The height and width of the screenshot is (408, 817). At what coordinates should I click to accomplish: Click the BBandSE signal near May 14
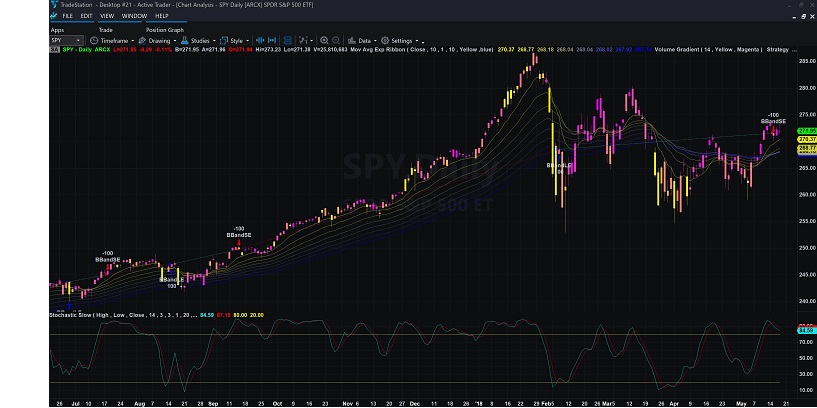(773, 121)
